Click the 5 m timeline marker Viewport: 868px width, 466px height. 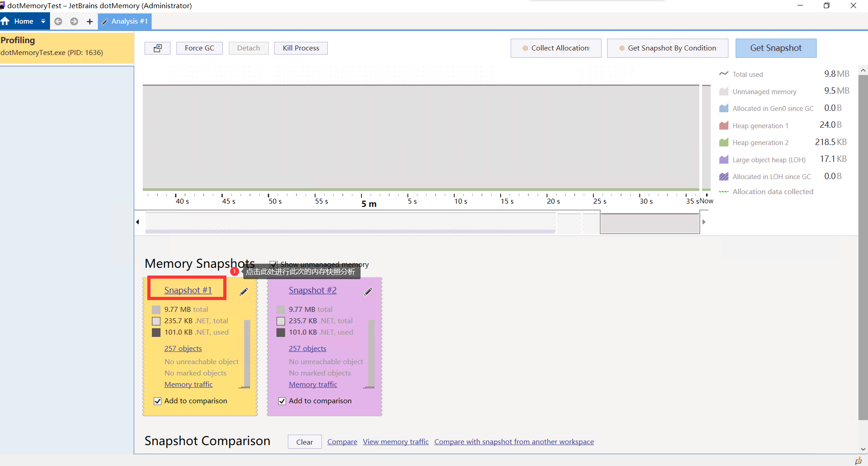pyautogui.click(x=369, y=204)
